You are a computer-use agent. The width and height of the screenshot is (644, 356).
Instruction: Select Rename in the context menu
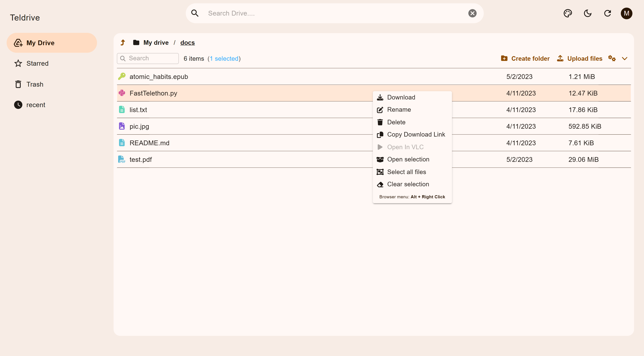tap(399, 110)
